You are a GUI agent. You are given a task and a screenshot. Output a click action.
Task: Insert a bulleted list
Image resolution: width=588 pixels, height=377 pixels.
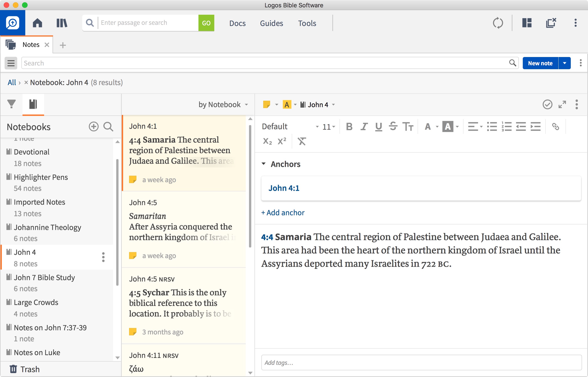pyautogui.click(x=492, y=127)
